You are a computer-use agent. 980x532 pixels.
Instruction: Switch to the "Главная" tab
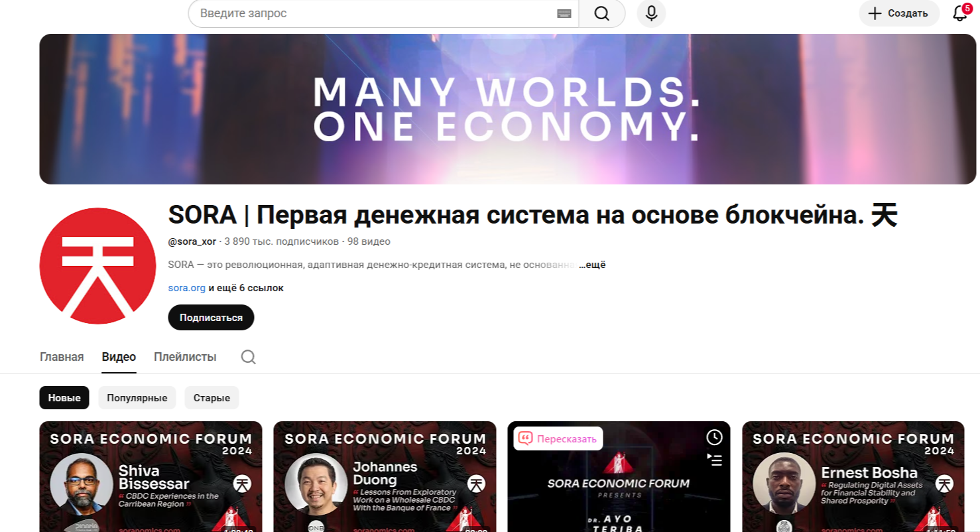62,357
